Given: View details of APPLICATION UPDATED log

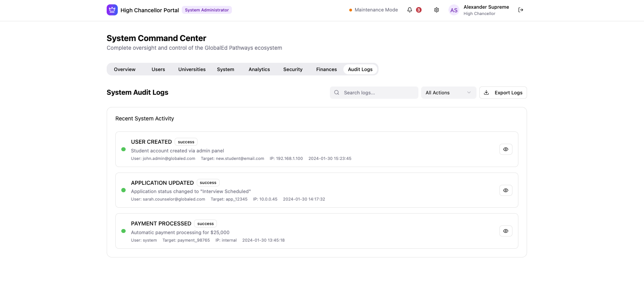Looking at the screenshot, I should pos(506,190).
